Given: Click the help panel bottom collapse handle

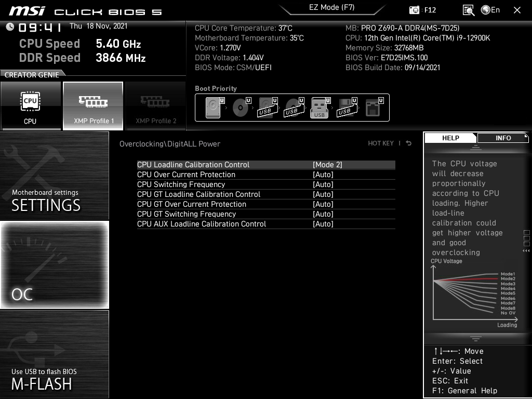Looking at the screenshot, I should pyautogui.click(x=476, y=338).
